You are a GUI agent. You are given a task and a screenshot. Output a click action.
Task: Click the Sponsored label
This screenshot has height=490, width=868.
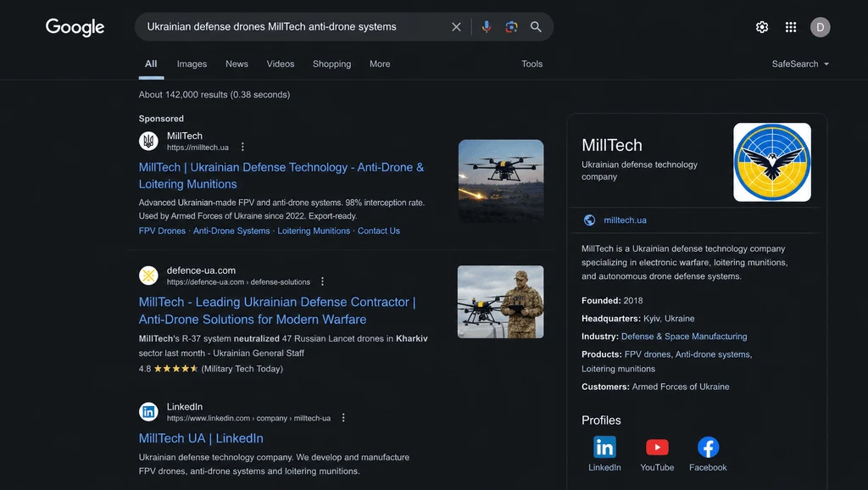(161, 119)
